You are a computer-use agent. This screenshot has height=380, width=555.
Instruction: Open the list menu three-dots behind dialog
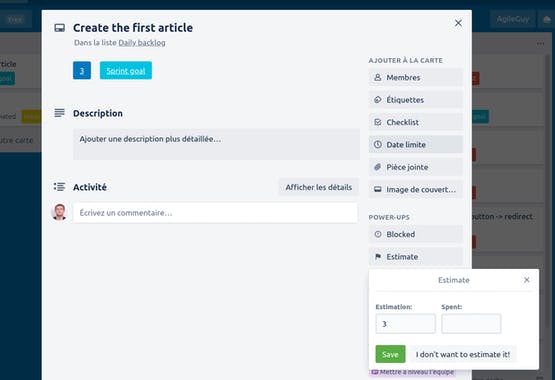[540, 44]
